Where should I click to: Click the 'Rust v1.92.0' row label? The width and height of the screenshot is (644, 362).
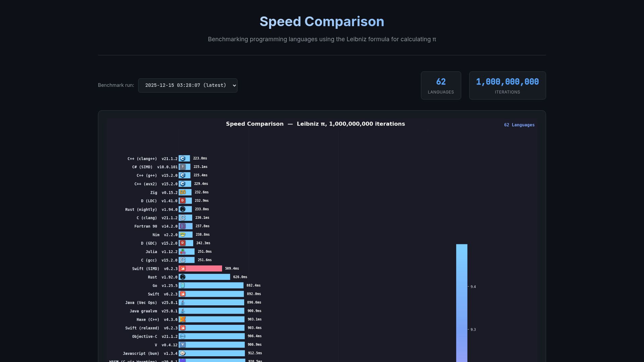(x=163, y=277)
